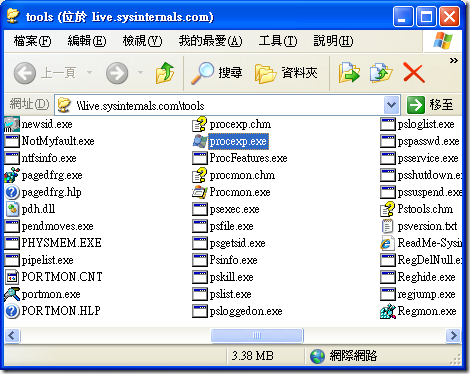Select the pskill.exe icon
470x374 pixels.
[200, 277]
